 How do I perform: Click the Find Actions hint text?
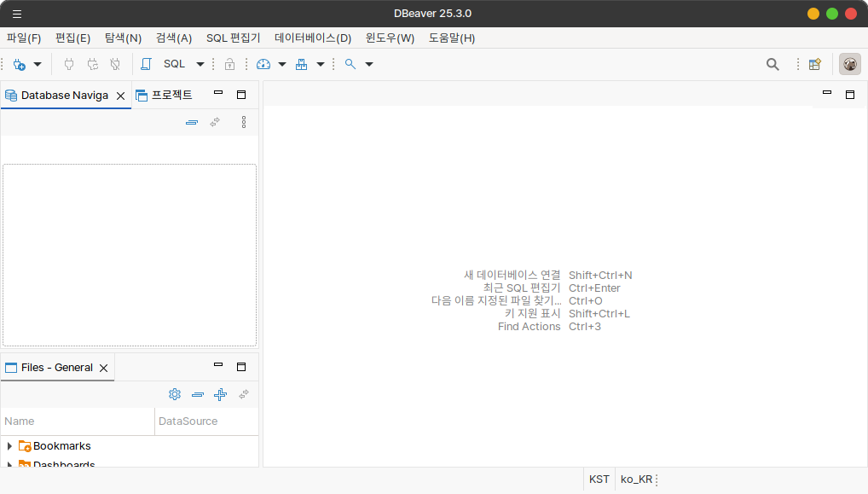(x=529, y=327)
